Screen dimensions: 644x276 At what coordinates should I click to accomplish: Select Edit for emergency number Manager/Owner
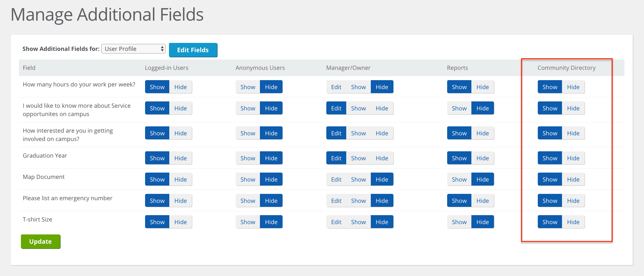point(336,201)
